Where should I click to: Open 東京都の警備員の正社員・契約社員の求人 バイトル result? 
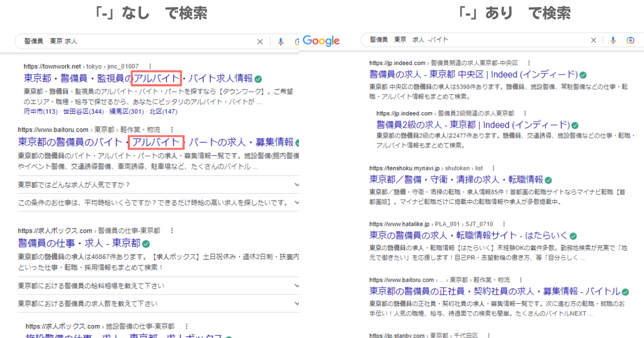(495, 291)
